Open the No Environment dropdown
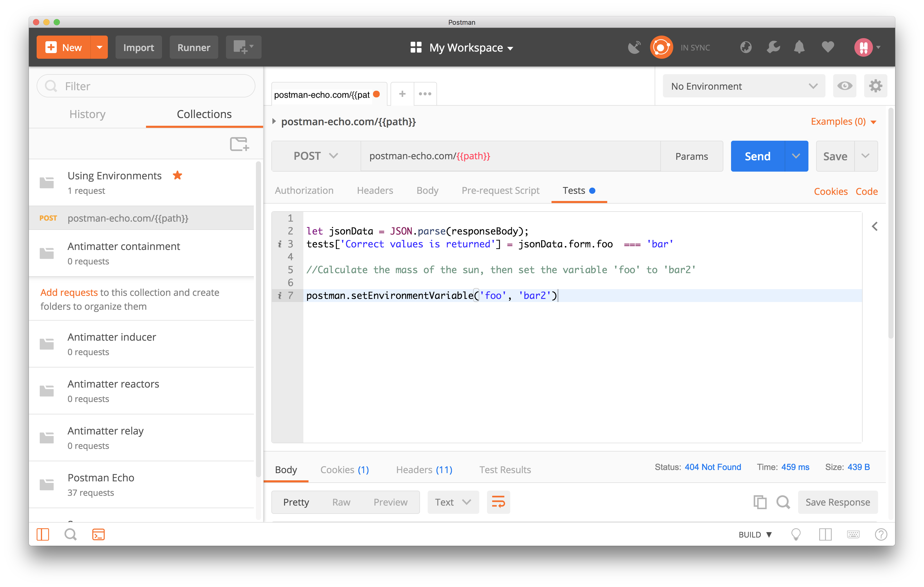924x587 pixels. tap(744, 86)
